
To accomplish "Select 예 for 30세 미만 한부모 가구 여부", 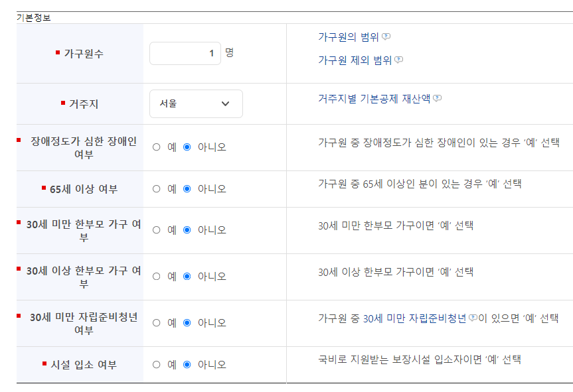I will point(156,229).
